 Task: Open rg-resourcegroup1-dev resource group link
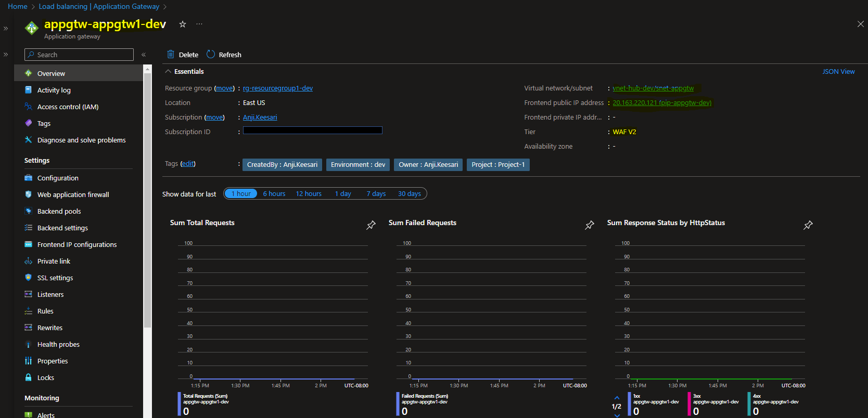click(x=278, y=88)
